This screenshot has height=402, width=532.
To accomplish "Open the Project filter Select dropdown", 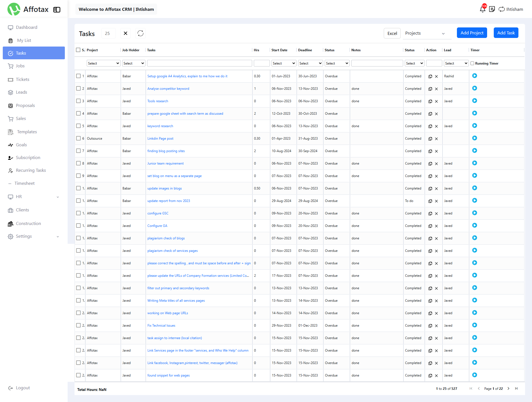I will pos(104,63).
